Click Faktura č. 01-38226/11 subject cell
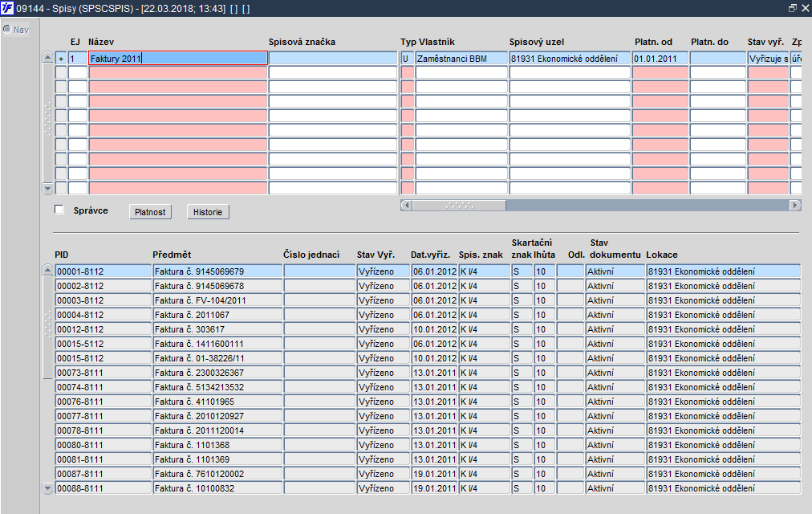812x514 pixels. pyautogui.click(x=217, y=358)
